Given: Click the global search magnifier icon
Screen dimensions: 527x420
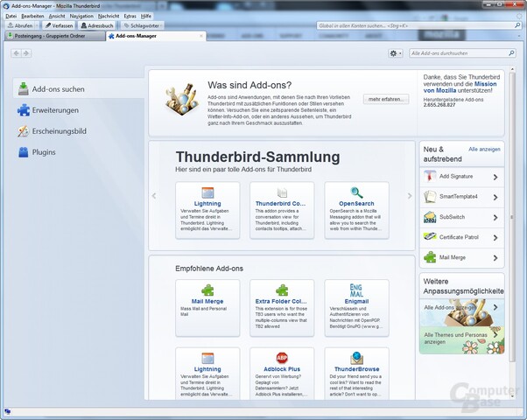Looking at the screenshot, I should (518, 25).
